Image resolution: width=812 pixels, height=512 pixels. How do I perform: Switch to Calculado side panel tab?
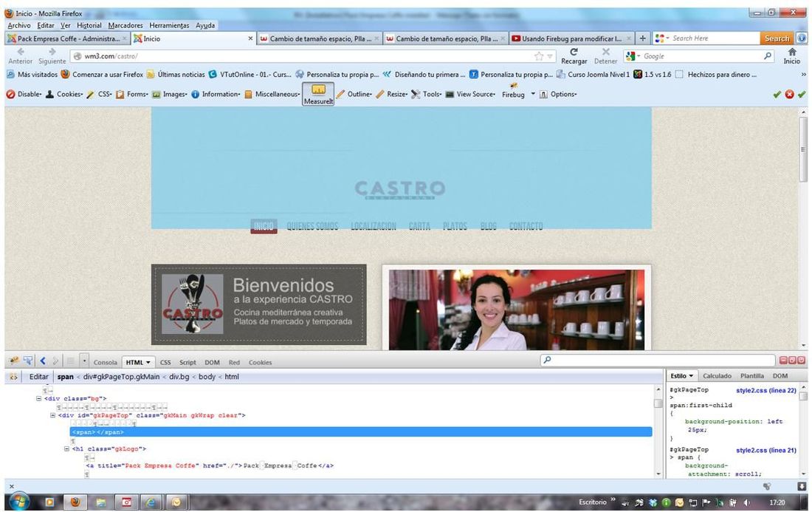718,376
